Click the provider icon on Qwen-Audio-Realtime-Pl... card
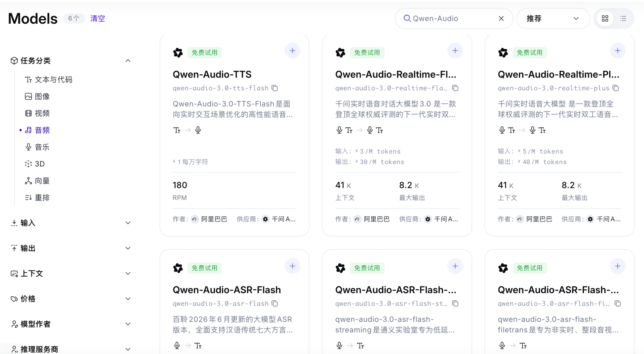The image size is (644, 354). pyautogui.click(x=590, y=219)
